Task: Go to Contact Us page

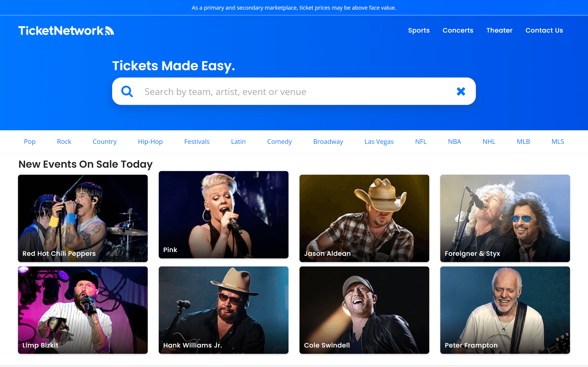Action: coord(544,30)
